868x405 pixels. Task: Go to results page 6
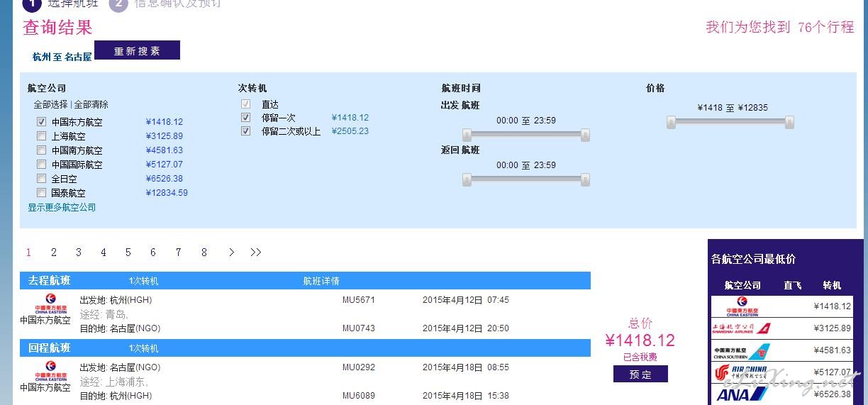pos(153,252)
